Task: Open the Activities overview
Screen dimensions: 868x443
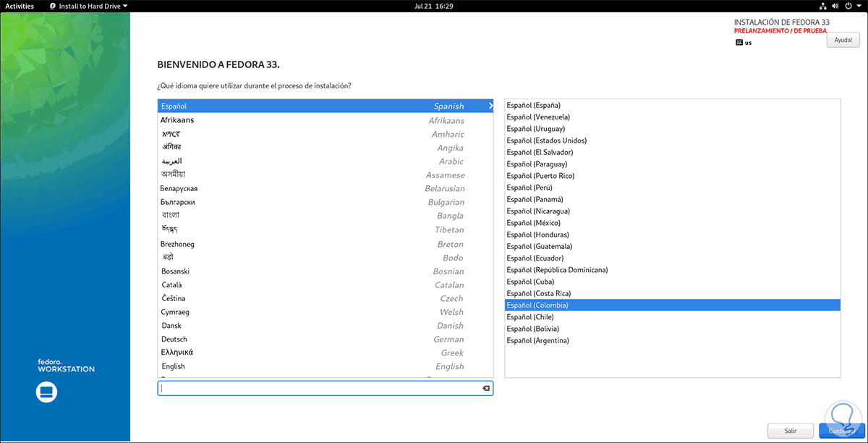Action: click(x=20, y=6)
